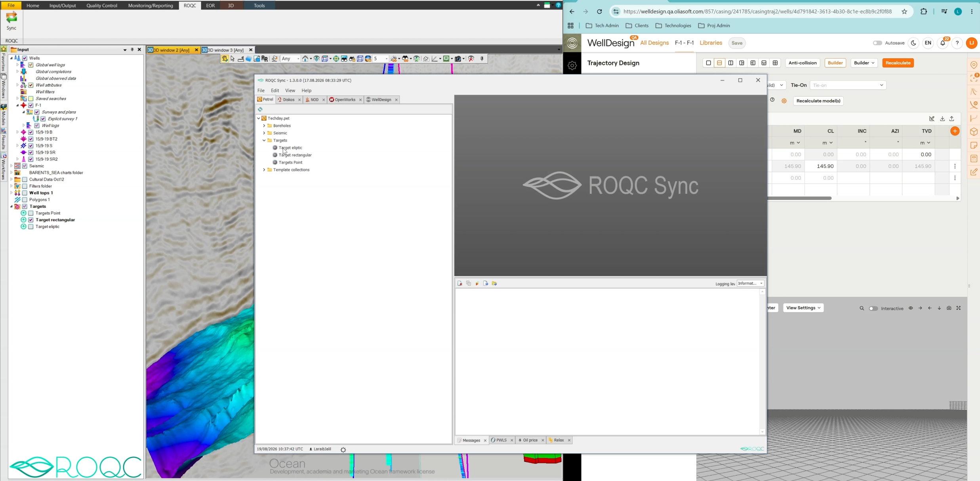The height and width of the screenshot is (481, 980).
Task: Select the arrow pointer tool in 3D toolbar
Action: pos(233,59)
